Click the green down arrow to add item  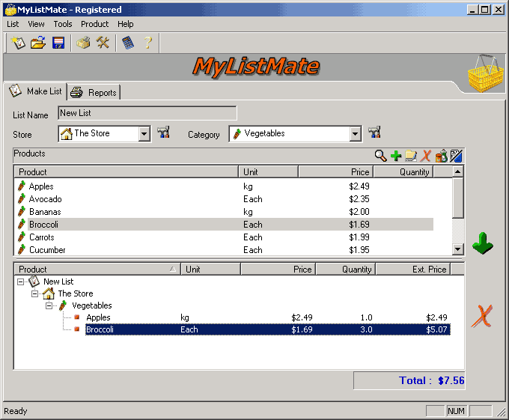pos(483,243)
